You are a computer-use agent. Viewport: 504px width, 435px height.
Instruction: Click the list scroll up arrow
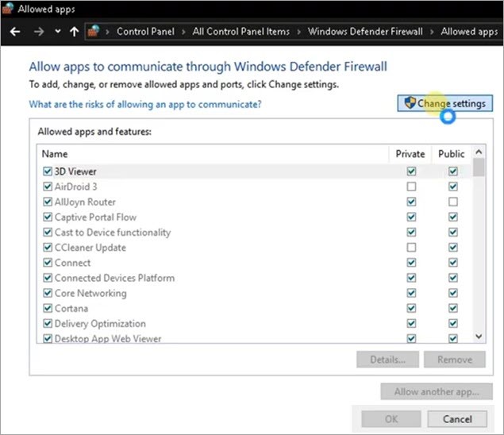coord(479,152)
